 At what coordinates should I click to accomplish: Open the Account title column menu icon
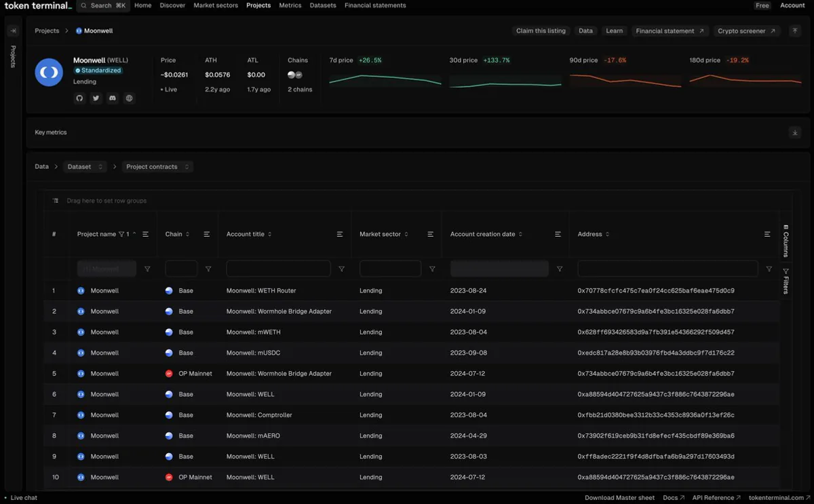pos(340,234)
